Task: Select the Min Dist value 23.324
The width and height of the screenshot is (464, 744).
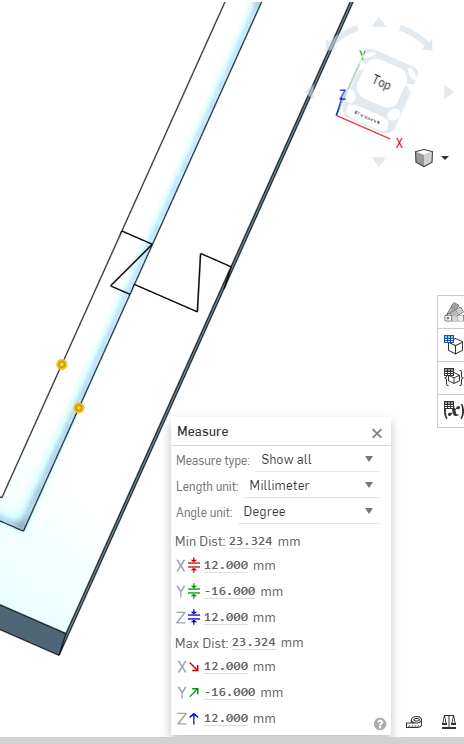Action: [x=251, y=541]
